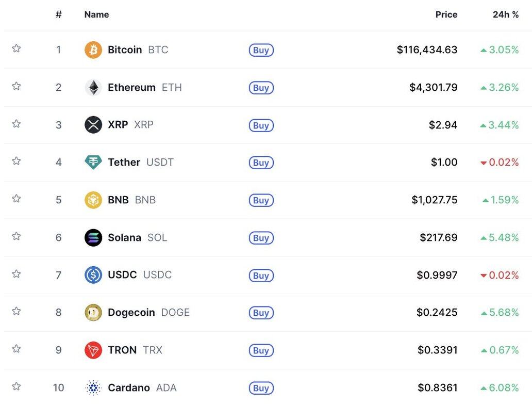The height and width of the screenshot is (404, 532).
Task: Toggle the watchlist star for Solana
Action: (x=16, y=236)
